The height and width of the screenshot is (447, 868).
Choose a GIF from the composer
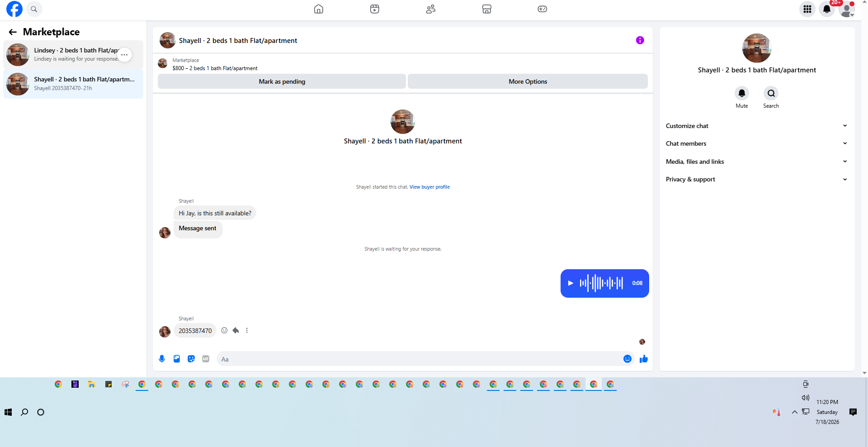click(206, 359)
